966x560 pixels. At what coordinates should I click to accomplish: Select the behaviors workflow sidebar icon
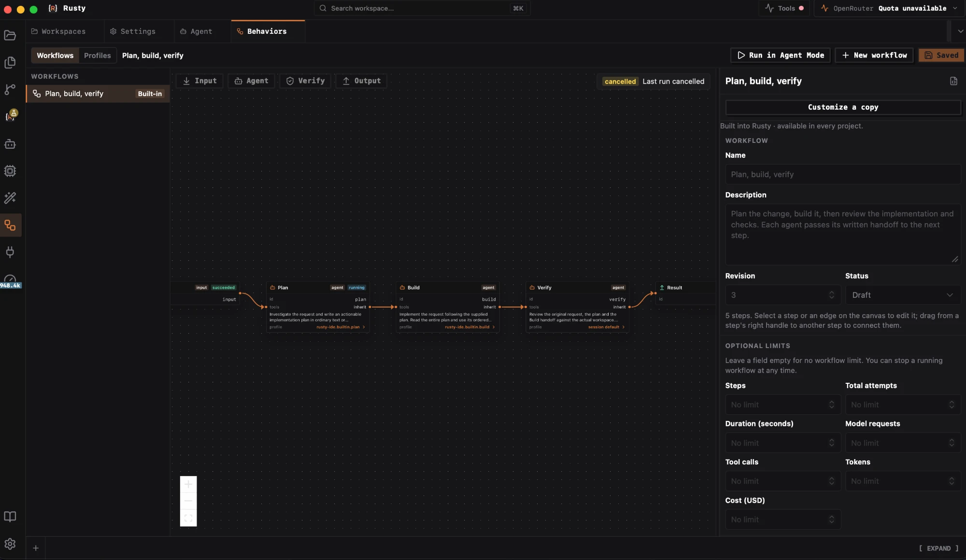pos(10,225)
